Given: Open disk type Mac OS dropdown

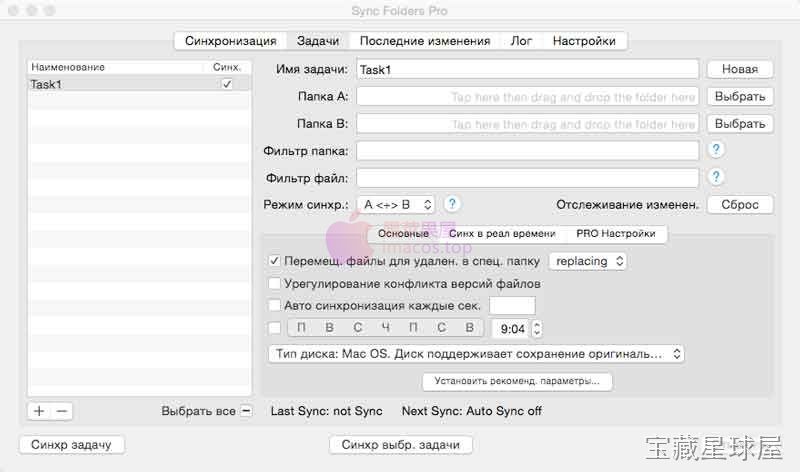Looking at the screenshot, I should [476, 354].
